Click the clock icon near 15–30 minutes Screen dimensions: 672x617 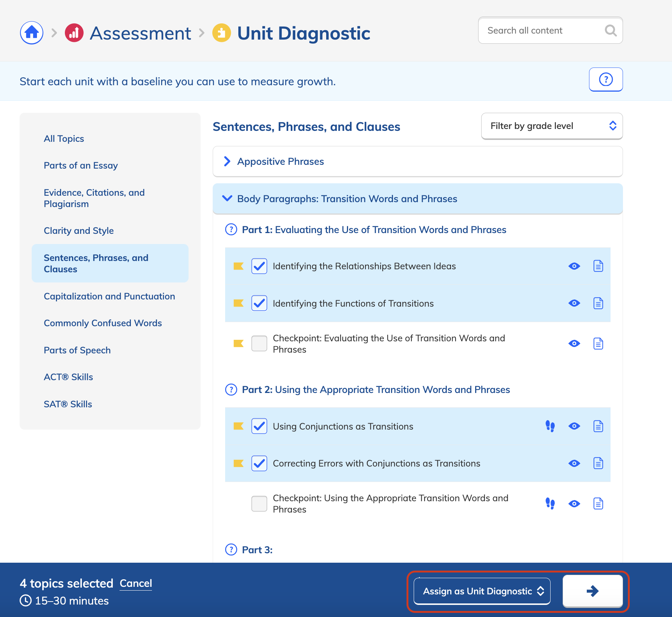point(26,600)
